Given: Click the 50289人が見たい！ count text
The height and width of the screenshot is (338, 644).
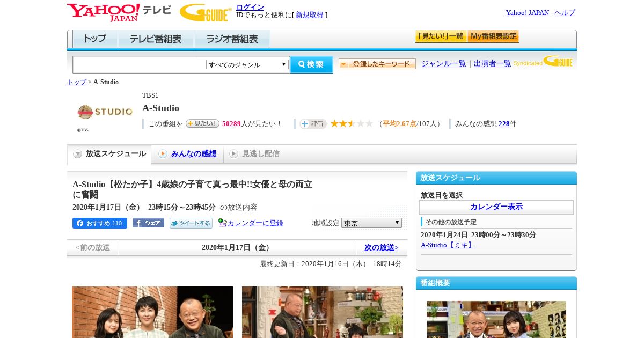Looking at the screenshot, I should [252, 124].
